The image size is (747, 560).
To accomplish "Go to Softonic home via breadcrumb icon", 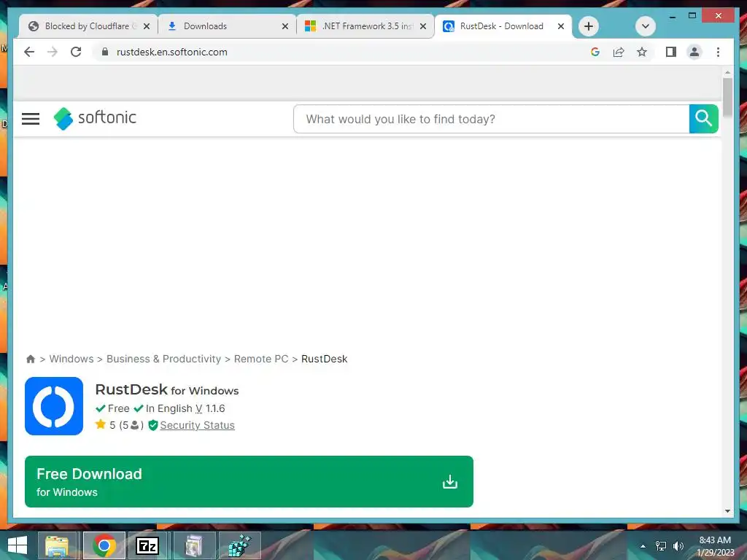I will point(31,359).
